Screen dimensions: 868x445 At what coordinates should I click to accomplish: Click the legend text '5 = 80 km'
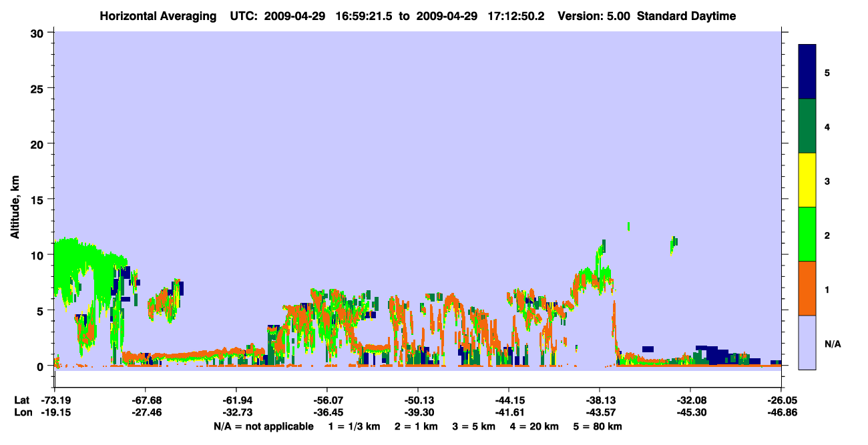point(598,426)
